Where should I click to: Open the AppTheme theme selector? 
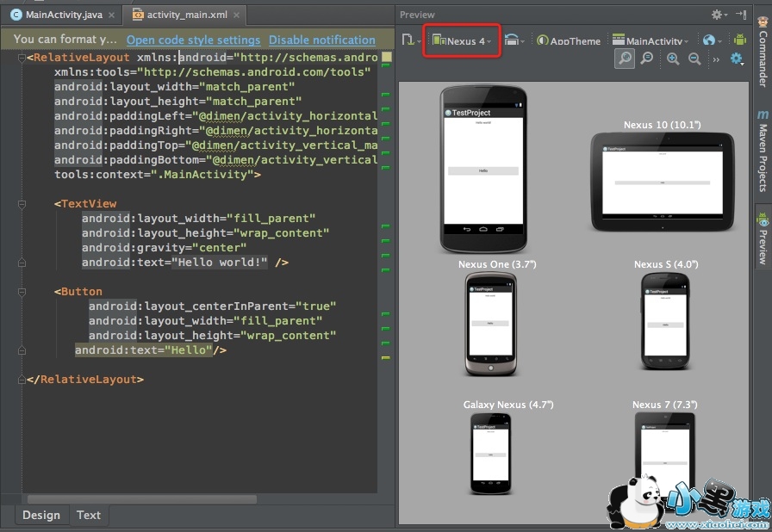pyautogui.click(x=569, y=40)
